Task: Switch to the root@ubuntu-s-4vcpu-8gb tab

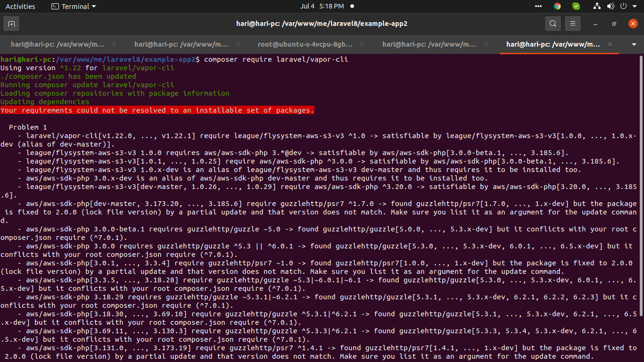Action: click(x=305, y=44)
